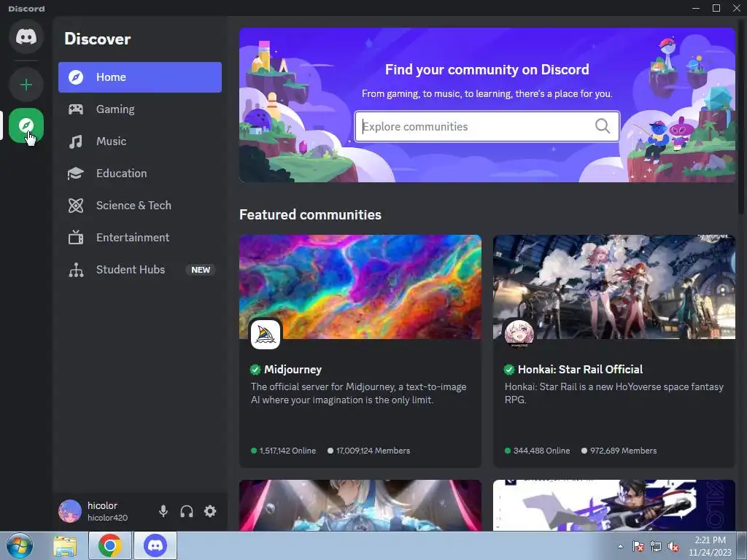
Task: Open Windows Start menu orb
Action: 20,545
